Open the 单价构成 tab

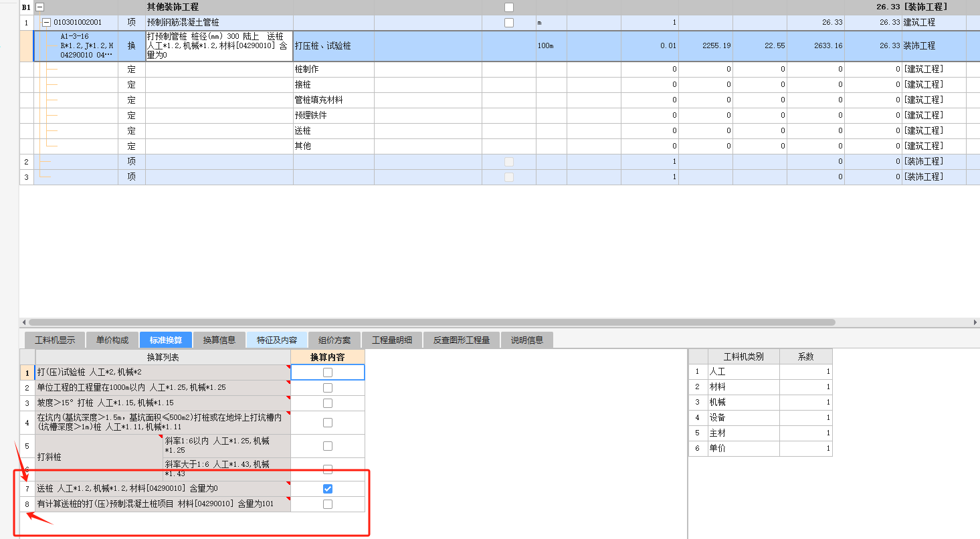[112, 340]
